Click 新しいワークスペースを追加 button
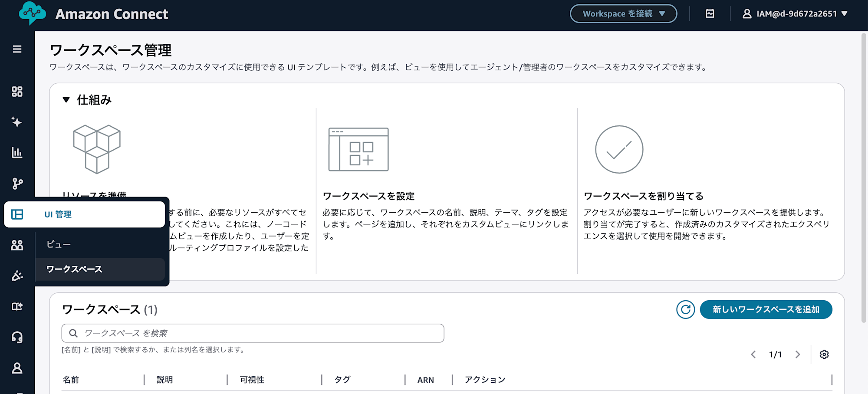 point(766,309)
